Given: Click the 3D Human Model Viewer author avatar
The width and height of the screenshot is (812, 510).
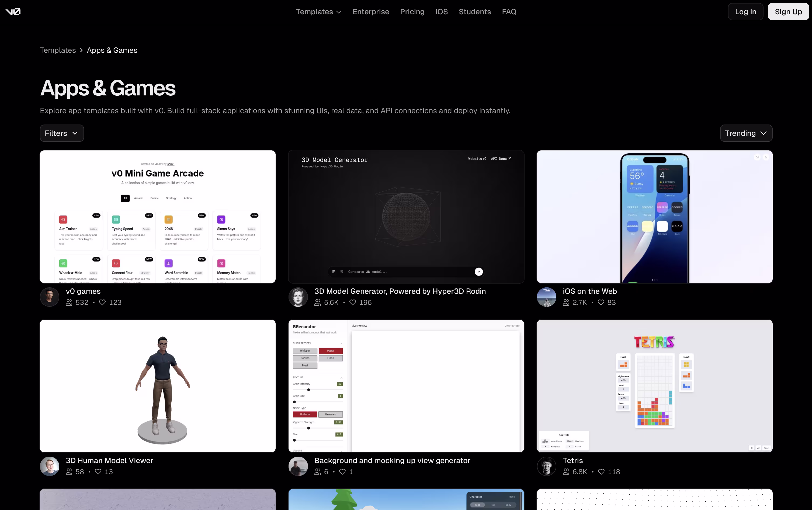Looking at the screenshot, I should [x=50, y=466].
